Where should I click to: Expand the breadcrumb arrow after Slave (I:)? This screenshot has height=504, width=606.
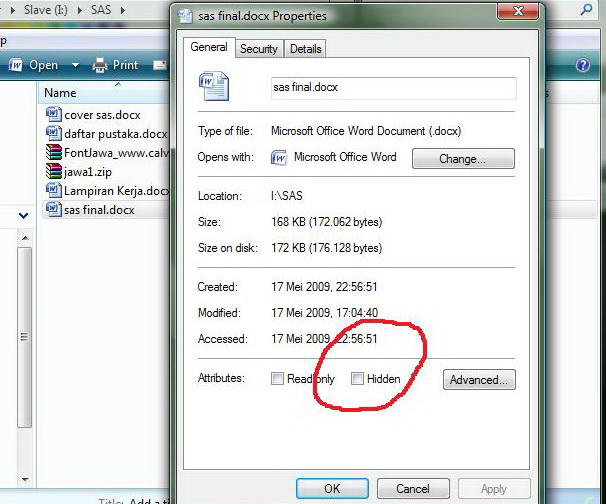point(80,10)
